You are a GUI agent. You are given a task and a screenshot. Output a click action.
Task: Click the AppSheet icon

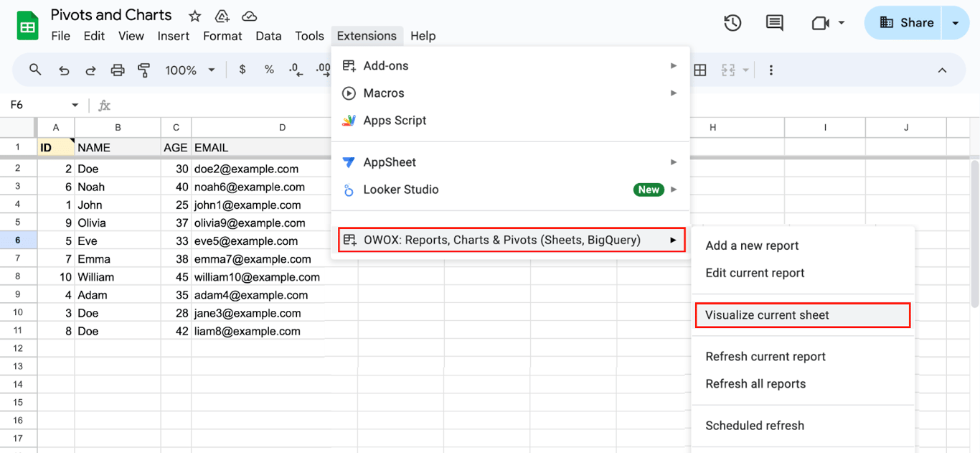coord(349,162)
